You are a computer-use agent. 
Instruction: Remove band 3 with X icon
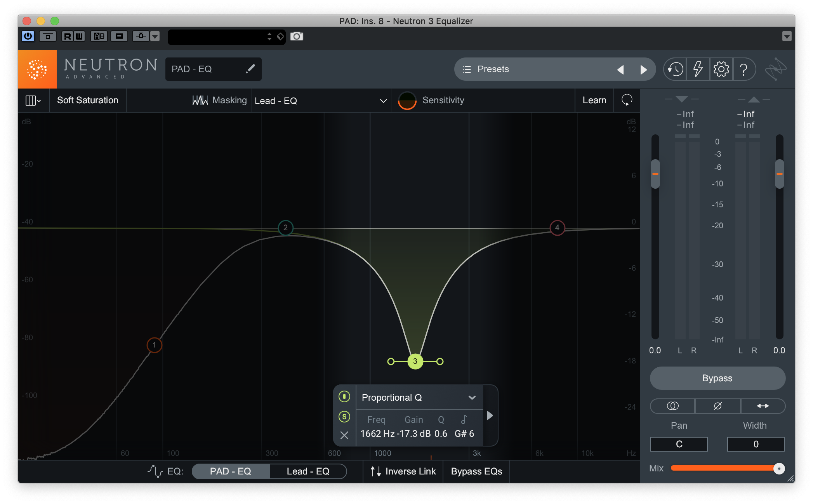pyautogui.click(x=344, y=435)
